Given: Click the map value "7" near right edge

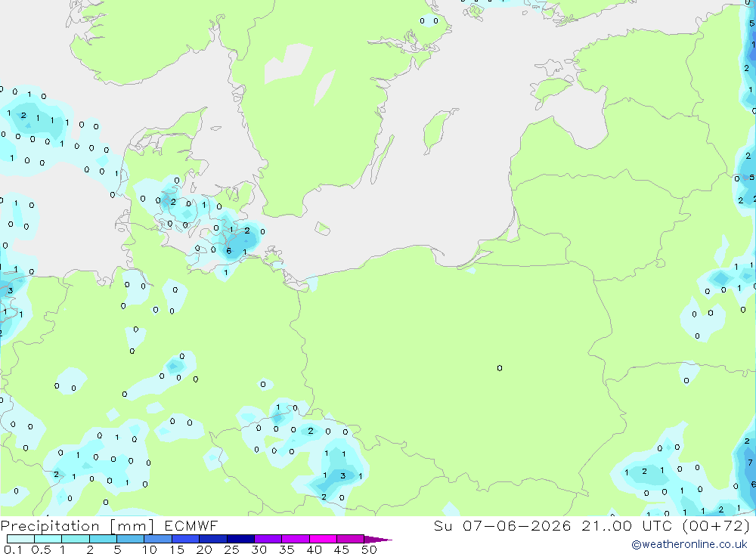Looking at the screenshot, I should [x=750, y=463].
